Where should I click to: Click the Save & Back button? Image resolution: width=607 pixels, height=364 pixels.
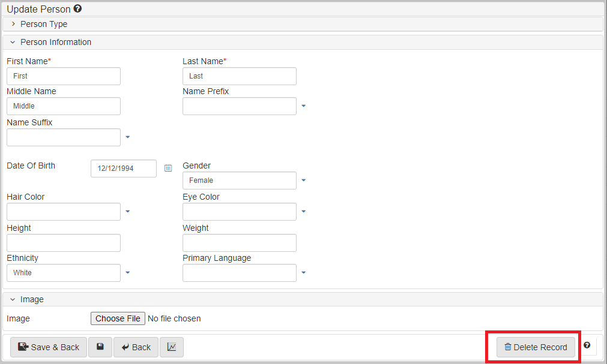(x=49, y=347)
